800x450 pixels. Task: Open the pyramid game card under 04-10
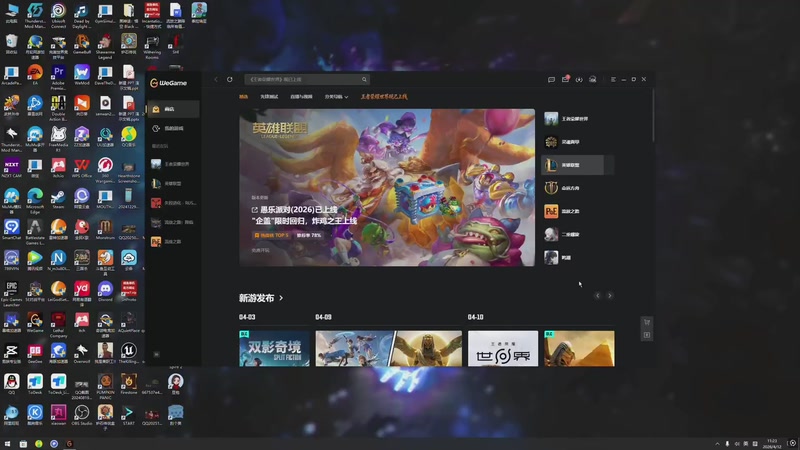(580, 348)
